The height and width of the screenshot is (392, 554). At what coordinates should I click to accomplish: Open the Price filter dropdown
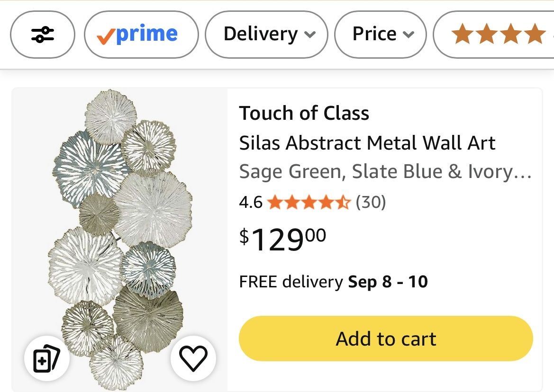click(380, 34)
